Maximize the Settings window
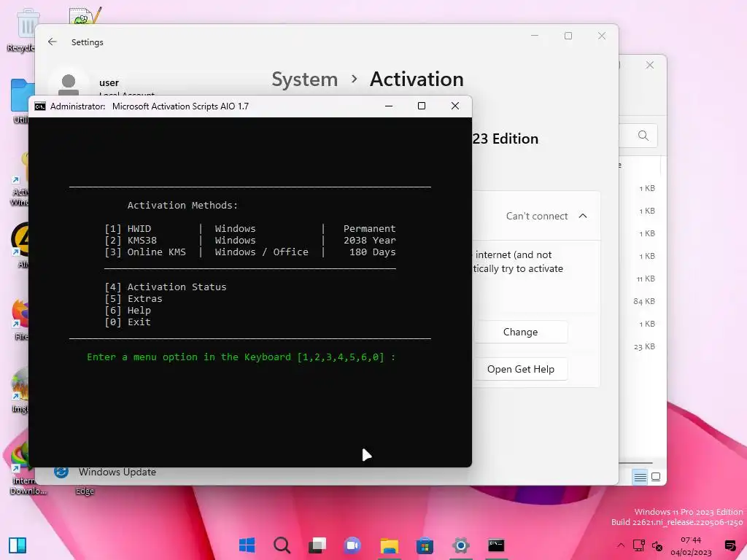 pyautogui.click(x=568, y=36)
